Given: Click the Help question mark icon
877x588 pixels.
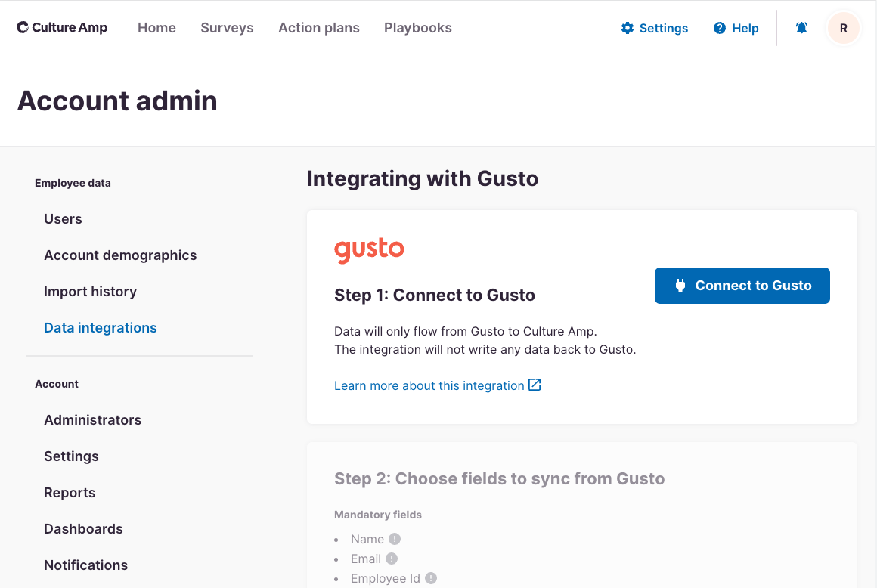Looking at the screenshot, I should (720, 28).
